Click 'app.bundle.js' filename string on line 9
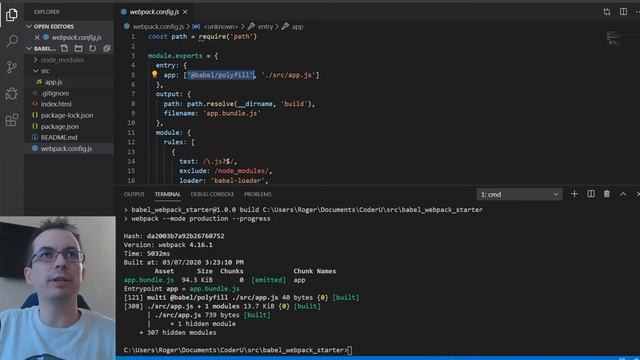Image resolution: width=640 pixels, height=360 pixels. pos(231,113)
